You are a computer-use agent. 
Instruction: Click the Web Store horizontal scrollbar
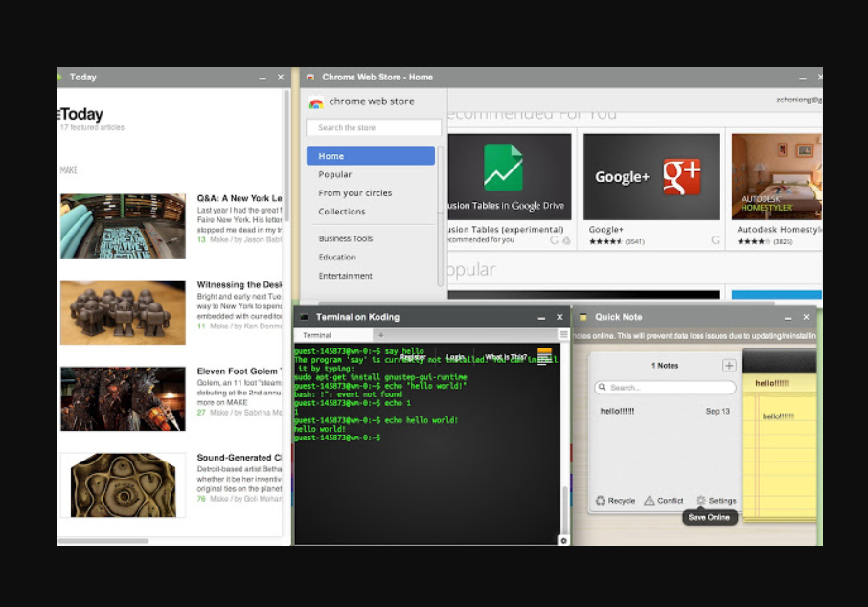click(545, 303)
